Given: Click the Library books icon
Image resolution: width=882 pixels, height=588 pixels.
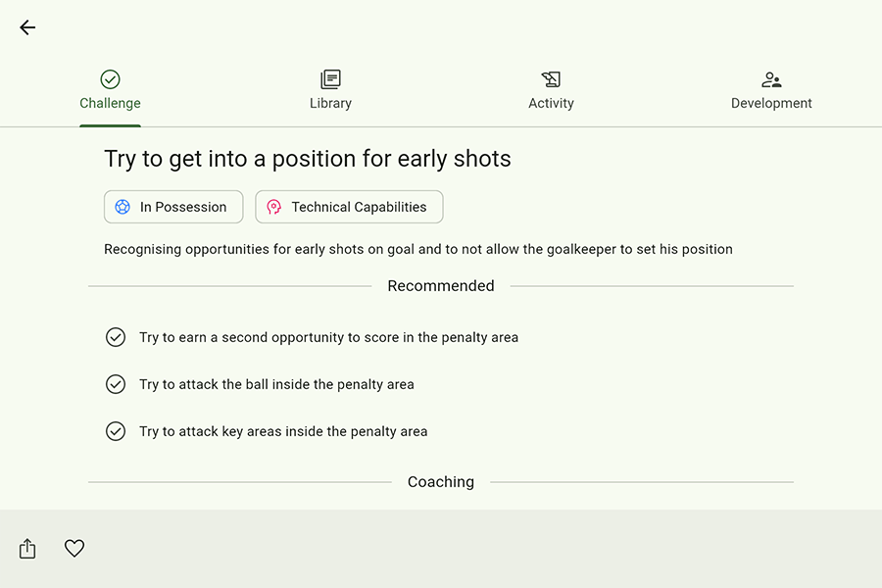Looking at the screenshot, I should click(x=330, y=79).
